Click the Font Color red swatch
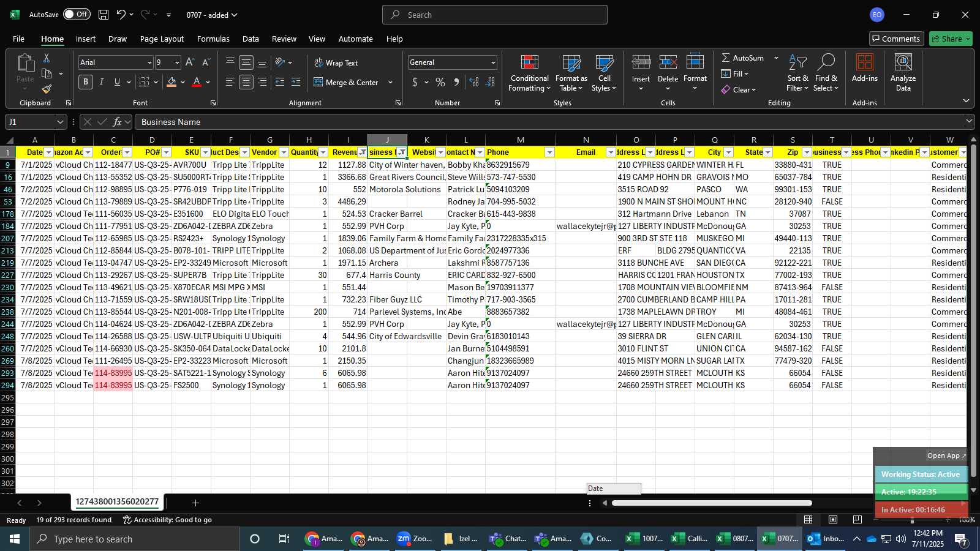 pyautogui.click(x=197, y=82)
